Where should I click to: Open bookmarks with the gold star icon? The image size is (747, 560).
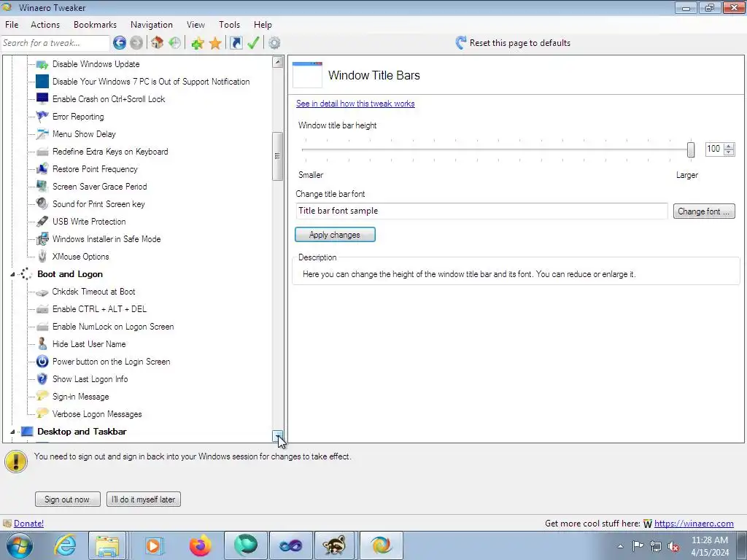pyautogui.click(x=215, y=43)
